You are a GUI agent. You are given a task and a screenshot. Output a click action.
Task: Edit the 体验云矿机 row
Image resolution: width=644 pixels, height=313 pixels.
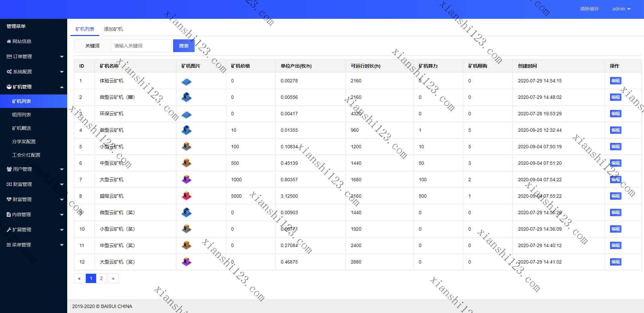[615, 81]
